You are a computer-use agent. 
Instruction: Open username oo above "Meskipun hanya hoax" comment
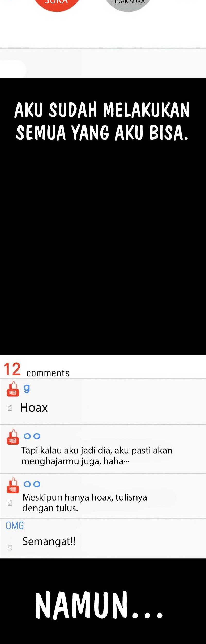32,484
